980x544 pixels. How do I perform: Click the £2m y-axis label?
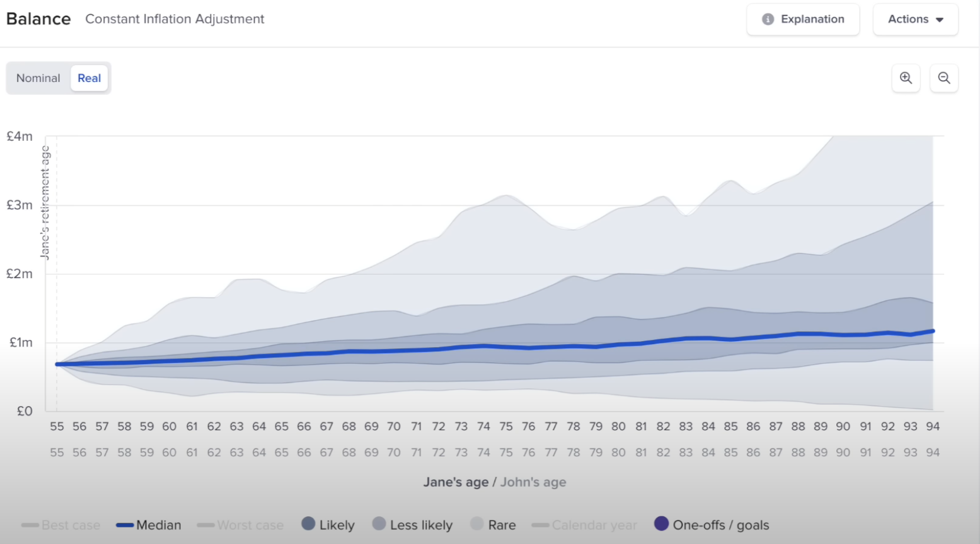(19, 273)
